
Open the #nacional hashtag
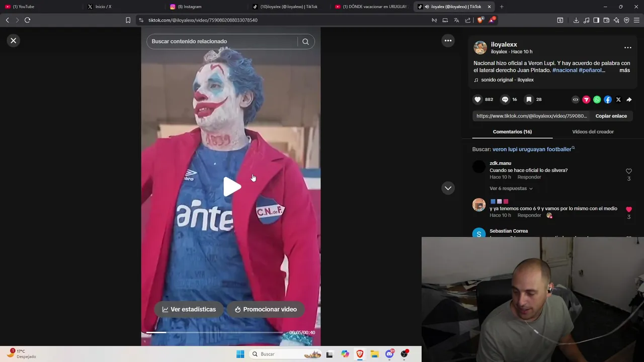pos(565,70)
